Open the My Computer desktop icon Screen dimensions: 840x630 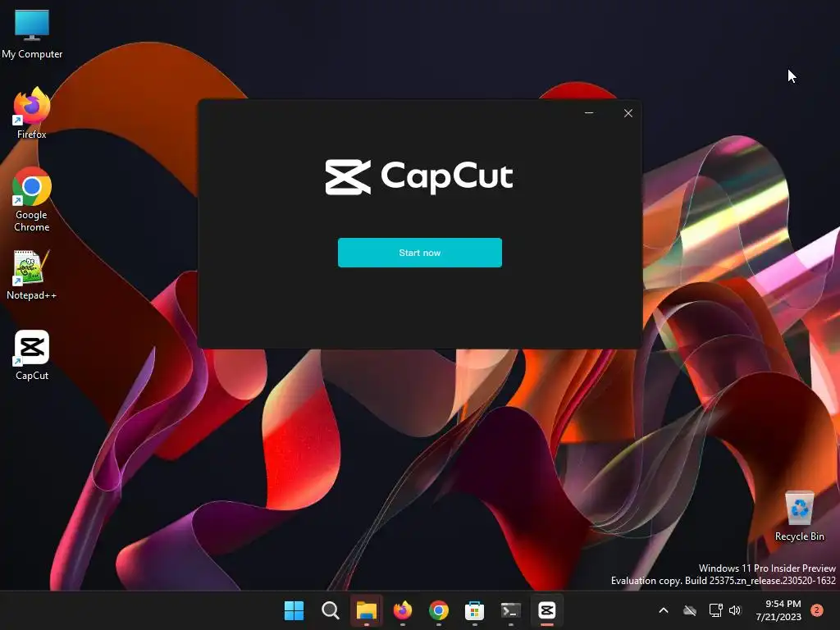(32, 33)
